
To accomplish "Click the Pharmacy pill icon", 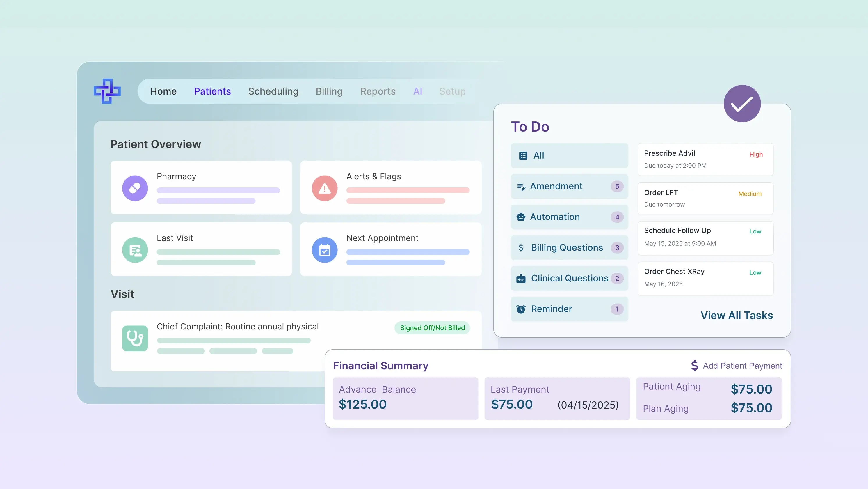I will tap(135, 188).
